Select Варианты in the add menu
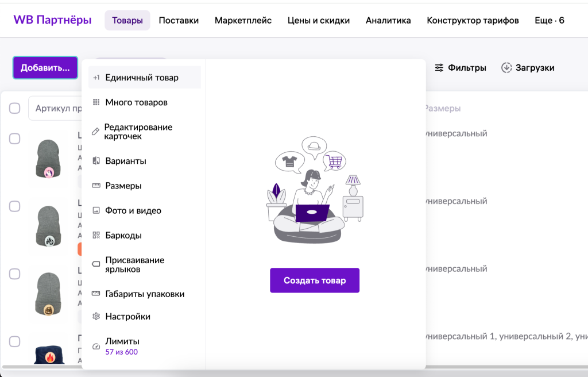The height and width of the screenshot is (377, 588). coord(144,161)
